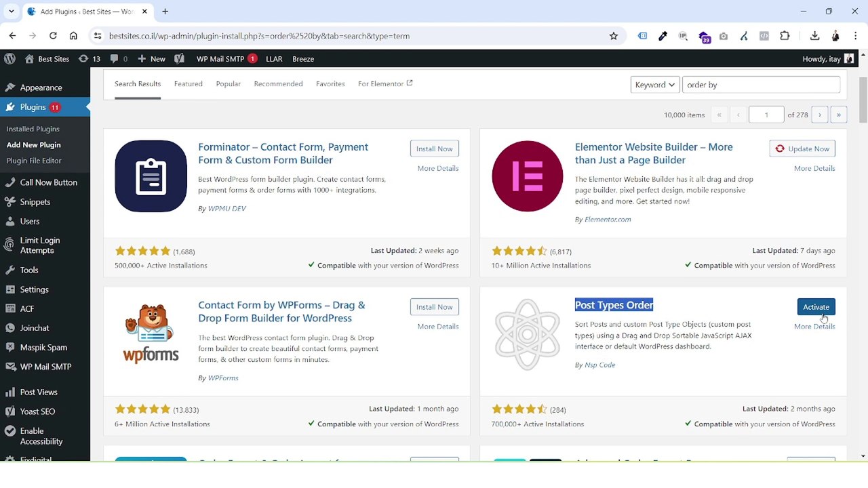Install the Forminator plugin
Image resolution: width=868 pixels, height=488 pixels.
point(435,148)
